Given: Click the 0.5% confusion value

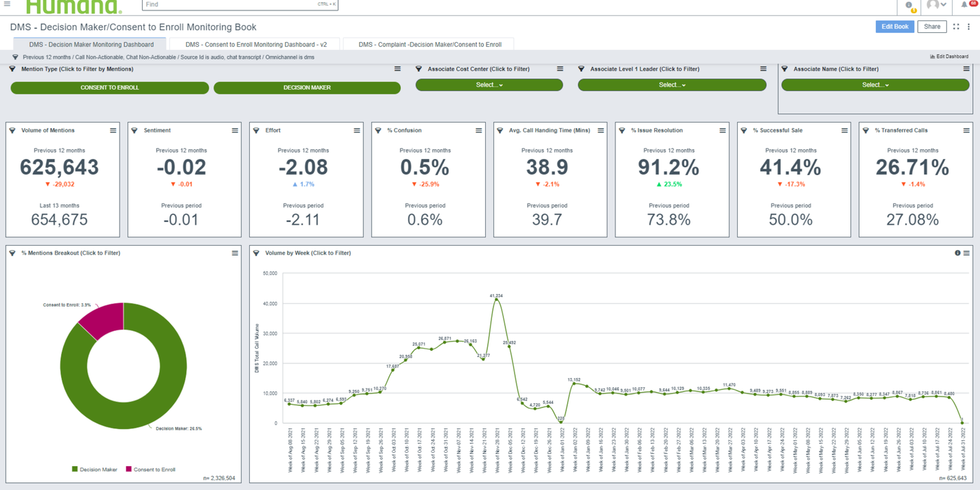Looking at the screenshot, I should (425, 167).
